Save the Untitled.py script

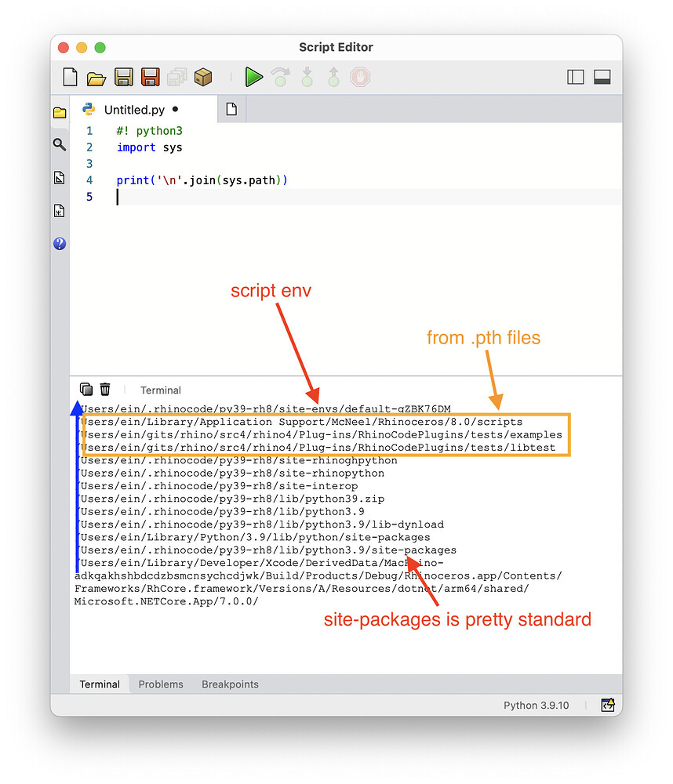123,77
